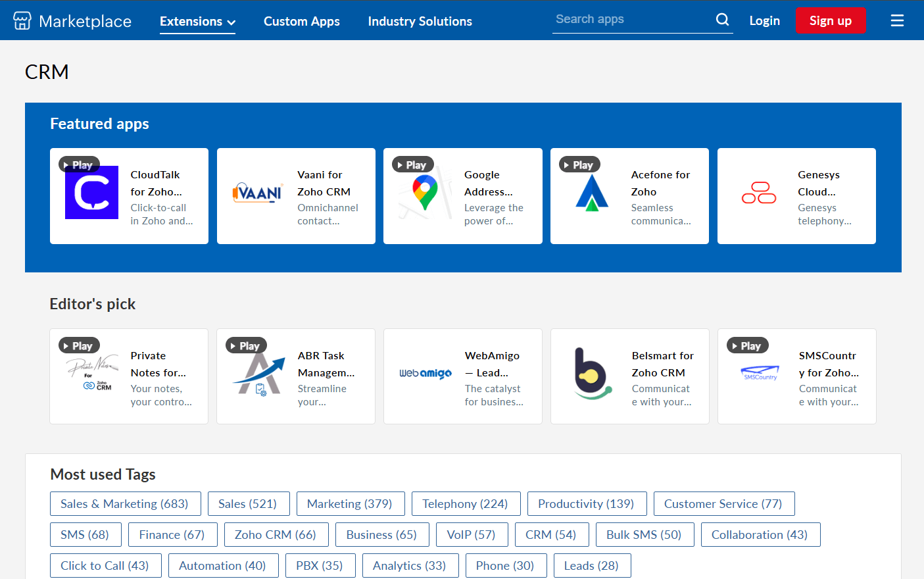Screen dimensions: 924x579
Task: Select the Business (65) tag
Action: point(382,535)
